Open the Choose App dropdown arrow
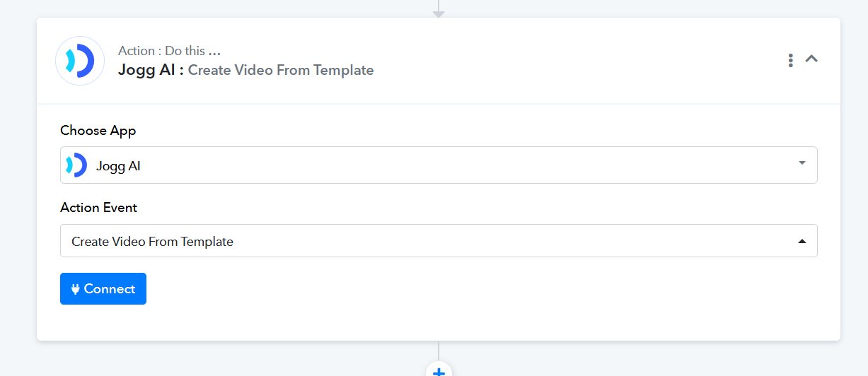The image size is (868, 376). pyautogui.click(x=802, y=163)
